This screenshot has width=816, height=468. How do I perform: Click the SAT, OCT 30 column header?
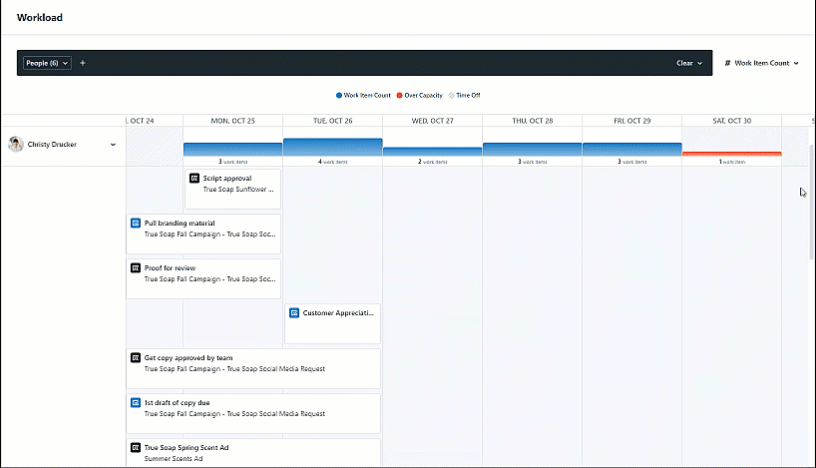pyautogui.click(x=732, y=121)
